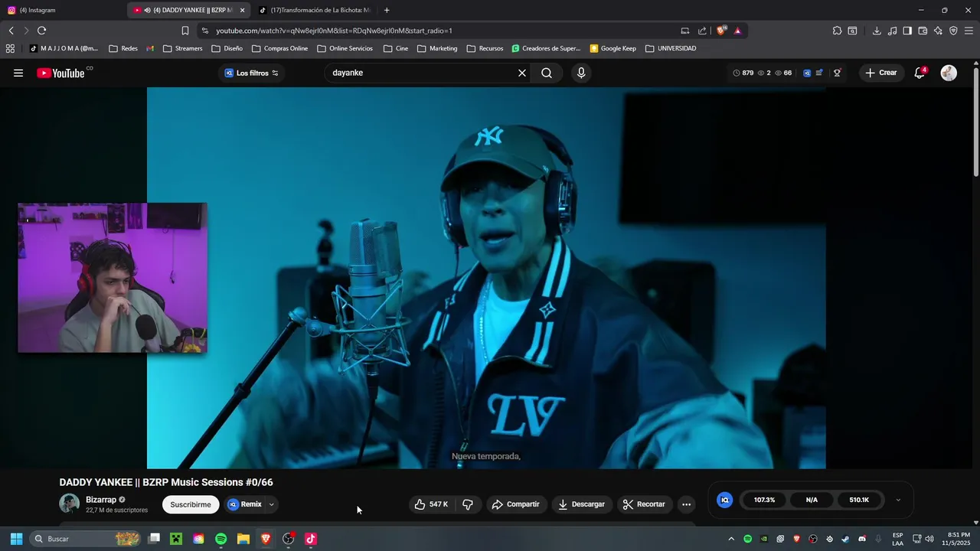Open vidIQ trophy icon in header

(838, 73)
